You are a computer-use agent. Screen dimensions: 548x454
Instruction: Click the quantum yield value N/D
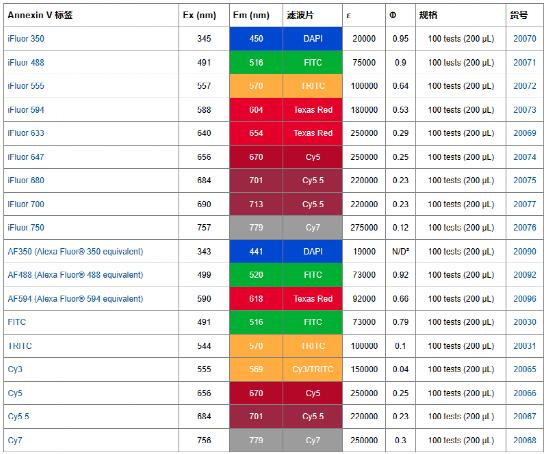pos(401,251)
